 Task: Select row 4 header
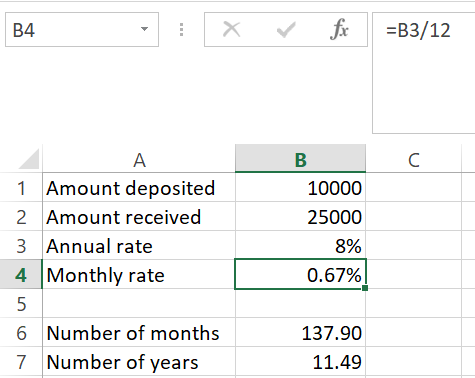[x=21, y=274]
